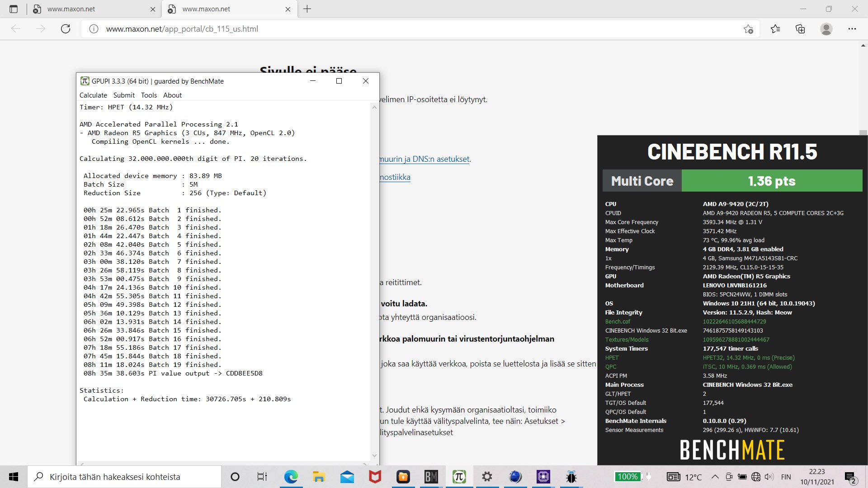This screenshot has width=868, height=488.
Task: Maximize the GPUPI window
Action: [x=339, y=81]
